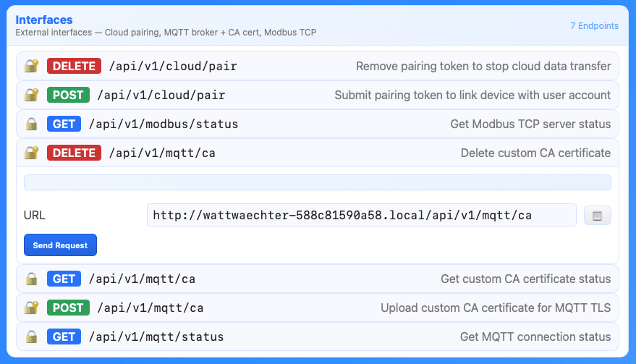Expand the POST /api/v1/cloud/pair endpoint
This screenshot has height=364, width=636.
(318, 95)
